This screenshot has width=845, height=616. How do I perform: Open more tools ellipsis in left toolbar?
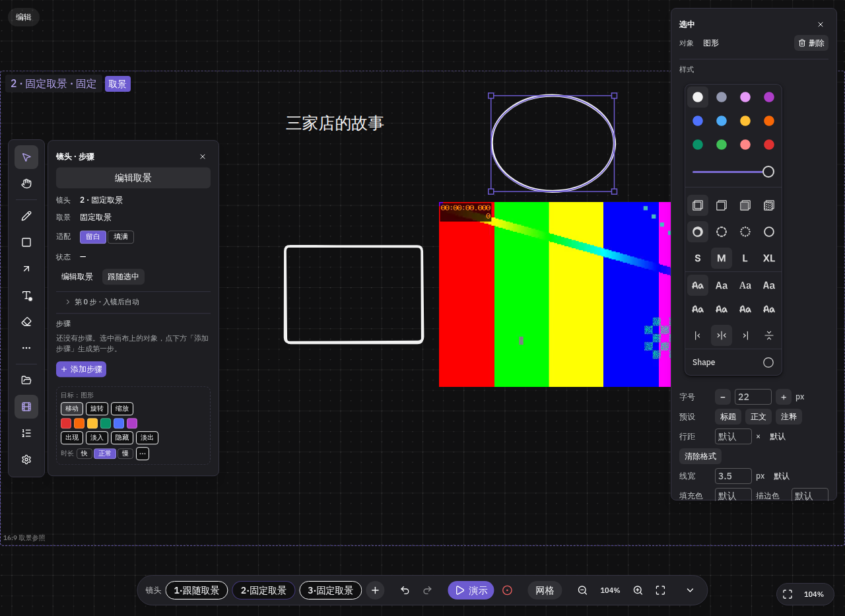point(26,348)
